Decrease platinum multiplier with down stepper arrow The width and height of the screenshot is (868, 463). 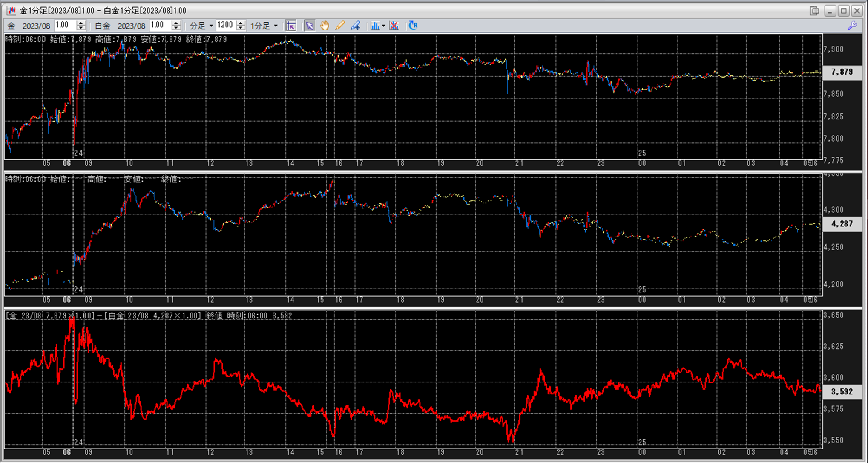176,28
